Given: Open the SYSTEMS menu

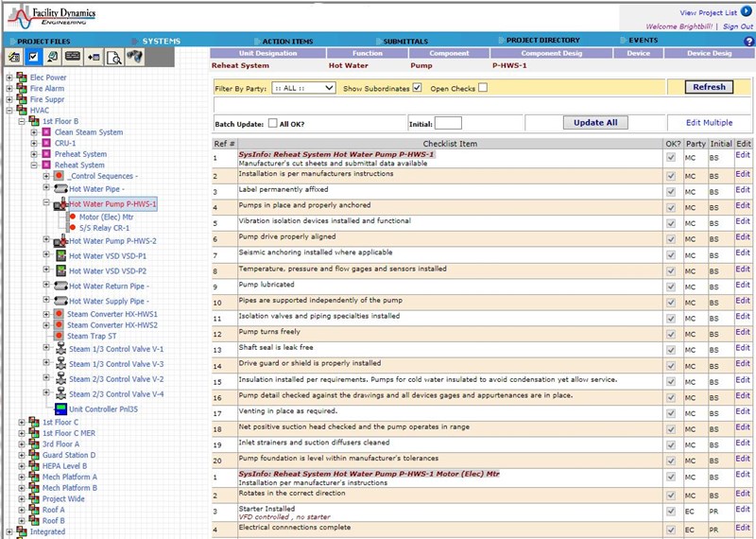Looking at the screenshot, I should [x=161, y=42].
